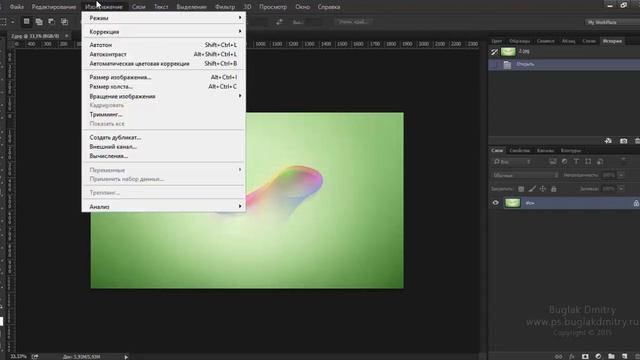Screen dimensions: 640x360
Task: Expand the Анализ submenu
Action: 164,207
